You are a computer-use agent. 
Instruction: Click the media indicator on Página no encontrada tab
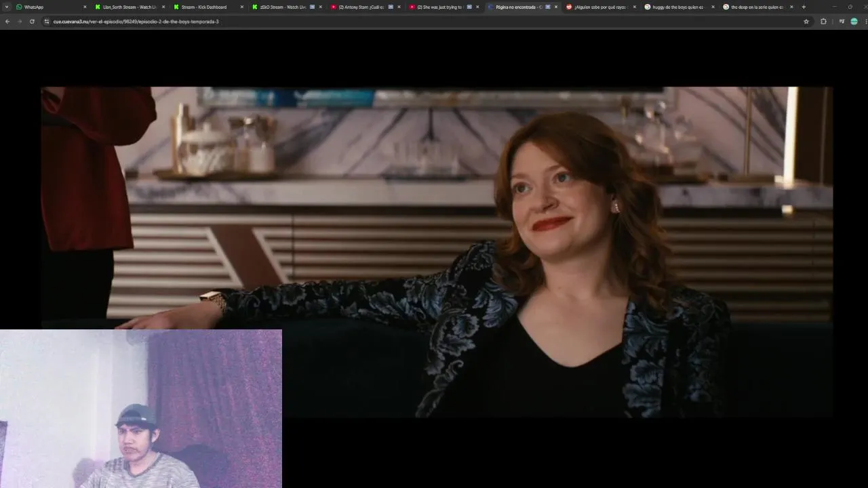coord(548,7)
